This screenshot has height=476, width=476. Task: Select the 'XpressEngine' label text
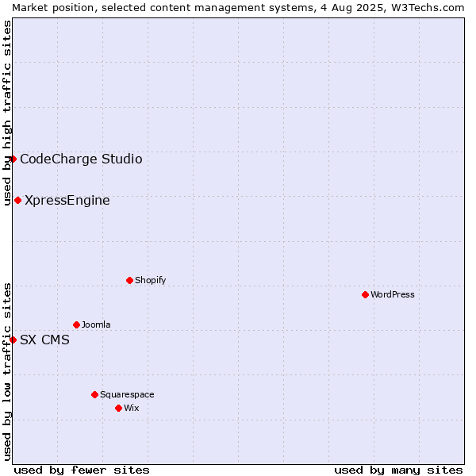[67, 201]
